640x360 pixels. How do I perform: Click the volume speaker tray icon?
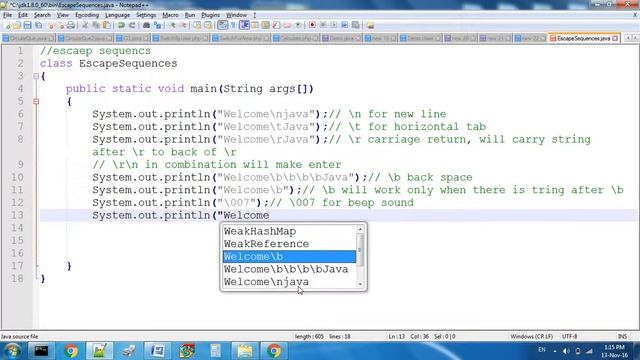pos(566,351)
